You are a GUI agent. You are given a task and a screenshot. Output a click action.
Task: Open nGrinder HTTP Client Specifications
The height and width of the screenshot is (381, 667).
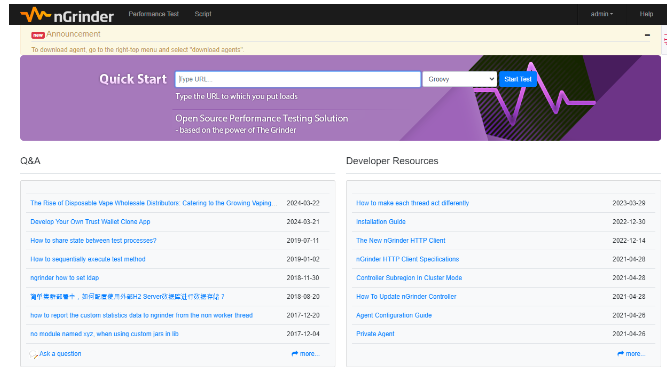[x=408, y=259]
